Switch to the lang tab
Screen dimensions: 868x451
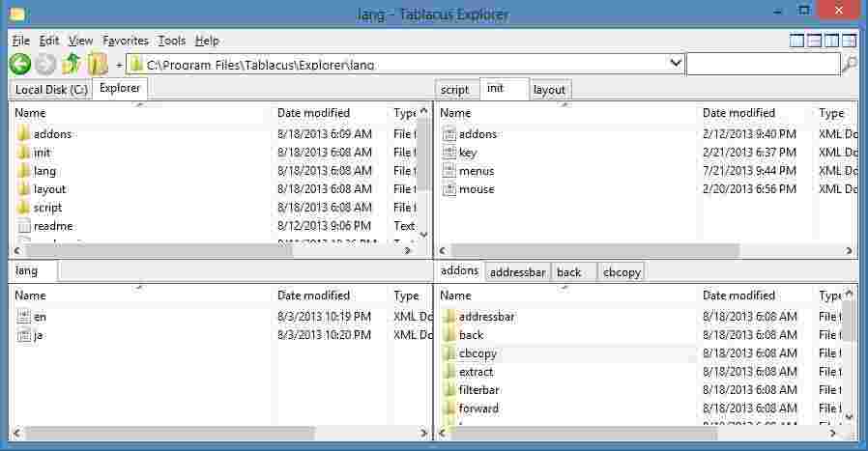(32, 270)
